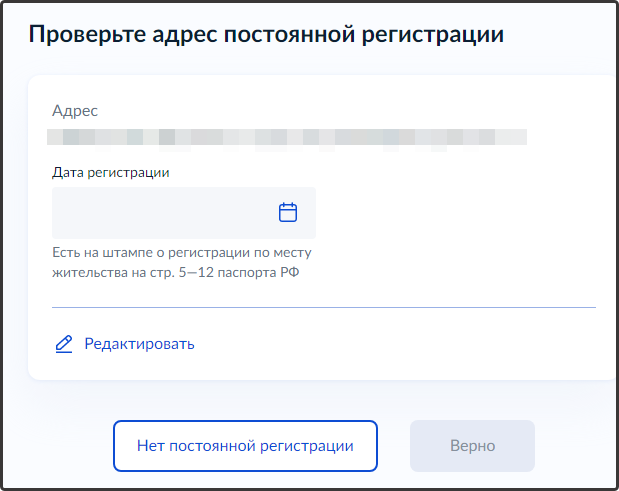The width and height of the screenshot is (619, 491).
Task: Click the word Проверьте in the heading
Action: (x=81, y=35)
